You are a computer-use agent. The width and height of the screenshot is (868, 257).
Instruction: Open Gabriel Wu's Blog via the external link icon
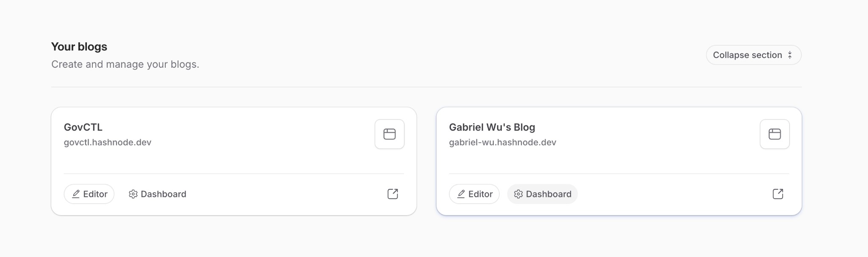pyautogui.click(x=778, y=194)
